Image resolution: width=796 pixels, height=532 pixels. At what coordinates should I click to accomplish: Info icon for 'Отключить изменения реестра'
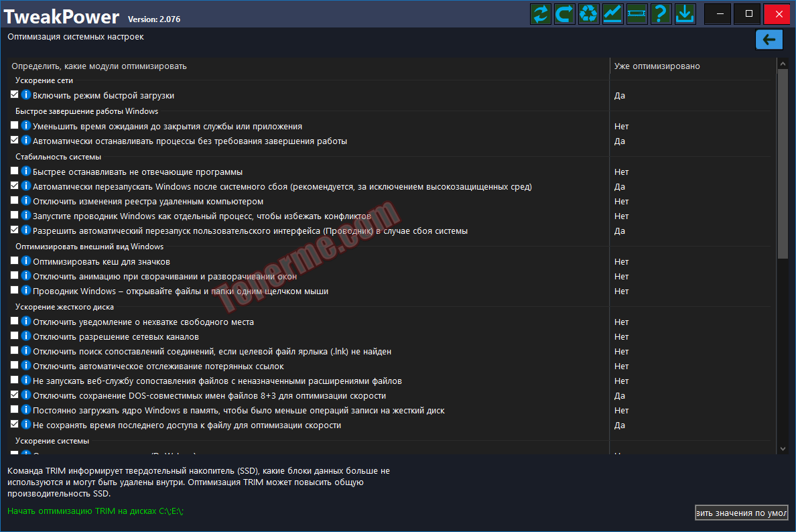pyautogui.click(x=26, y=201)
